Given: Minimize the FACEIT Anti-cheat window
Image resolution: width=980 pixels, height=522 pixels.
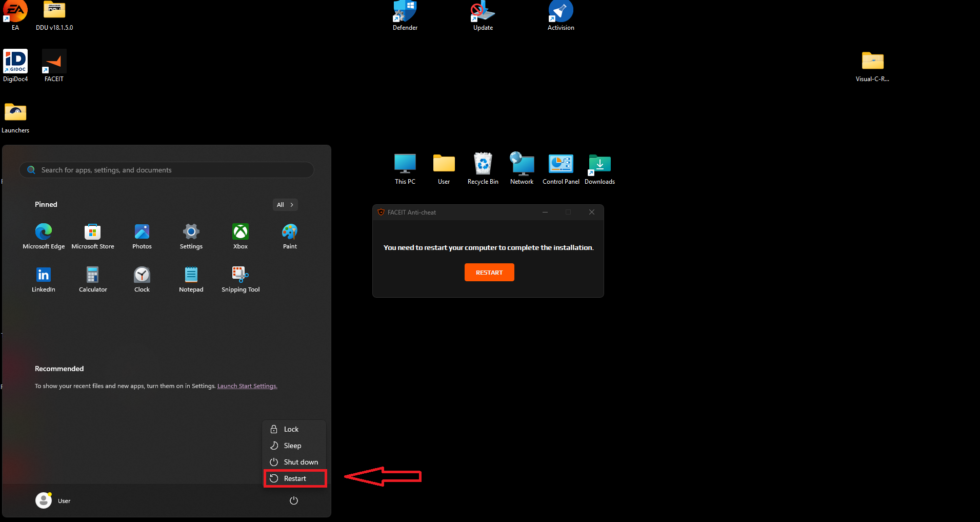Looking at the screenshot, I should [x=545, y=212].
